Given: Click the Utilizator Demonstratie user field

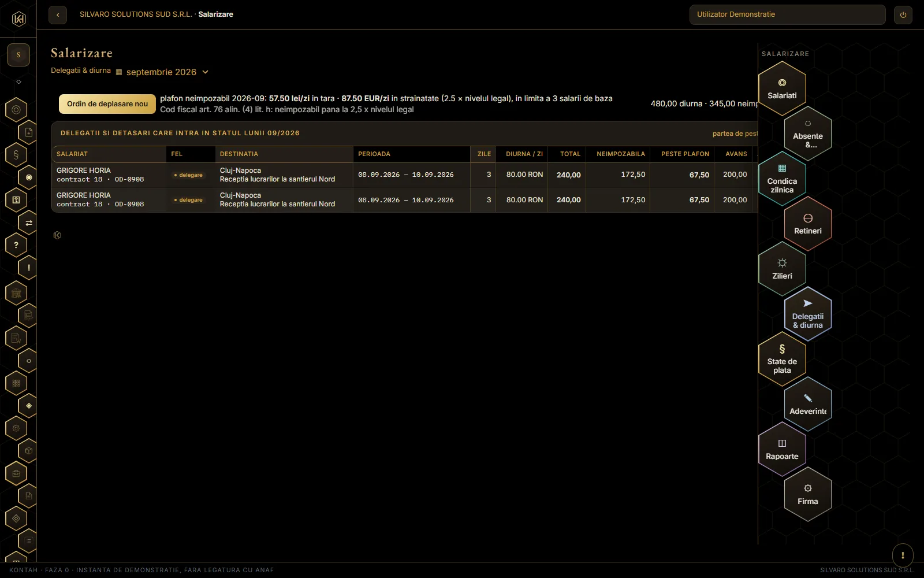Looking at the screenshot, I should coord(787,14).
